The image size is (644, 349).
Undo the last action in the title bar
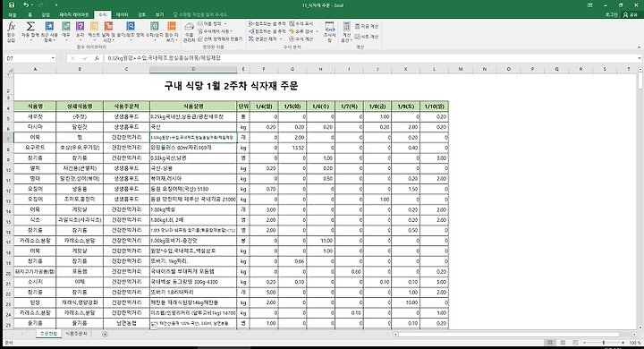coord(26,5)
